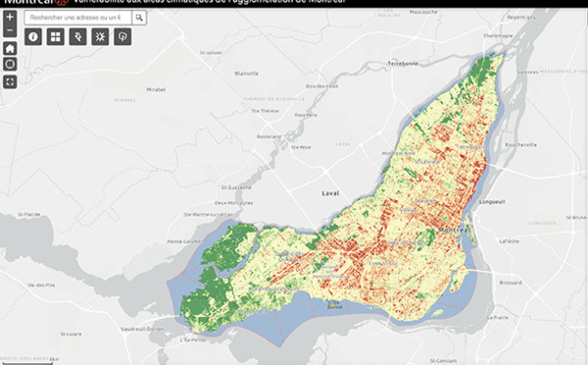Switch the map to fullscreen view
The height and width of the screenshot is (365, 588).
tap(10, 81)
